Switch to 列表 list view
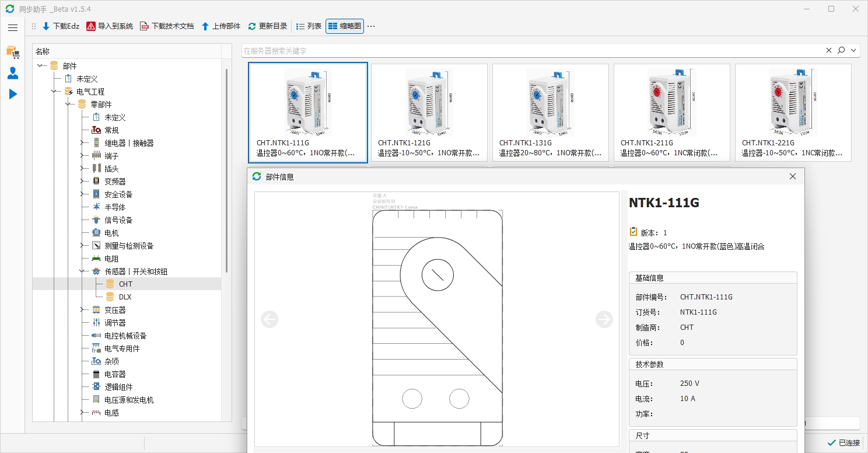 click(x=309, y=26)
